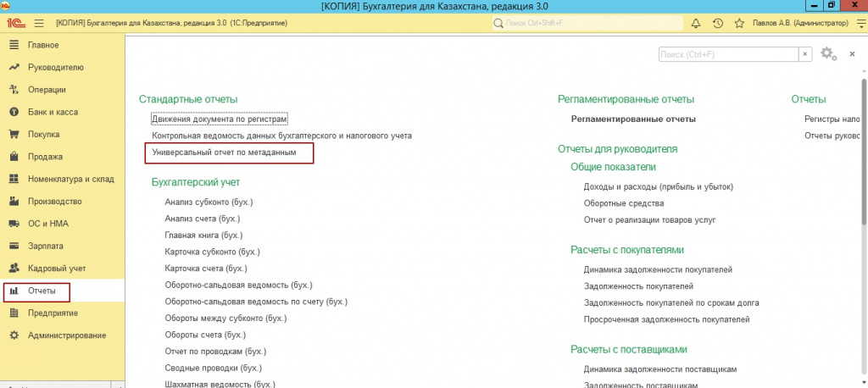Click the Стандартные отчеты heading
Screen dimensions: 868x388
coord(188,100)
